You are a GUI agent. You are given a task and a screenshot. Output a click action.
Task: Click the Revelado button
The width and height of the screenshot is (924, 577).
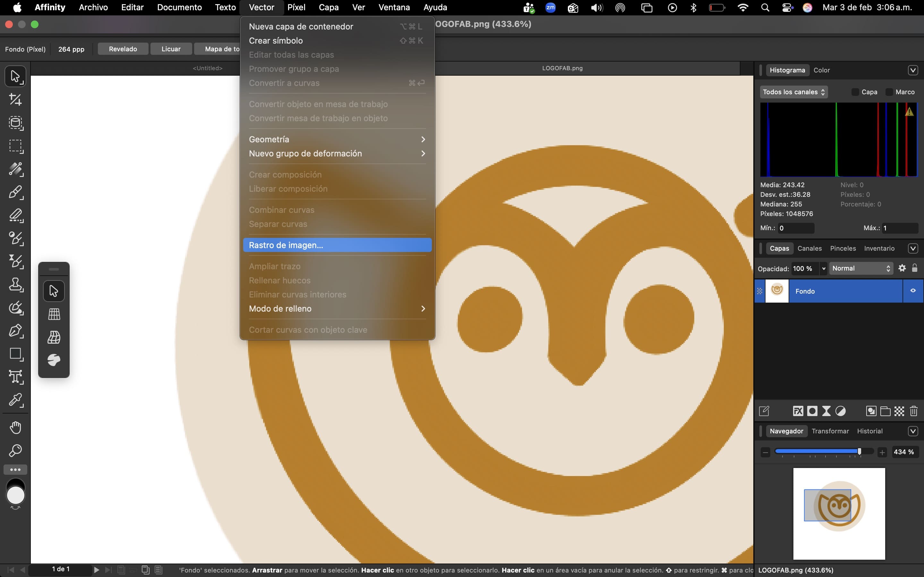click(123, 49)
